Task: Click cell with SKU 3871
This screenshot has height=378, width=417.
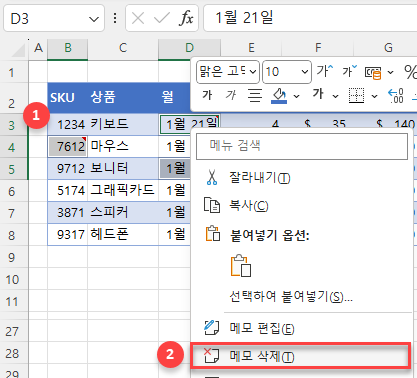Action: point(68,213)
